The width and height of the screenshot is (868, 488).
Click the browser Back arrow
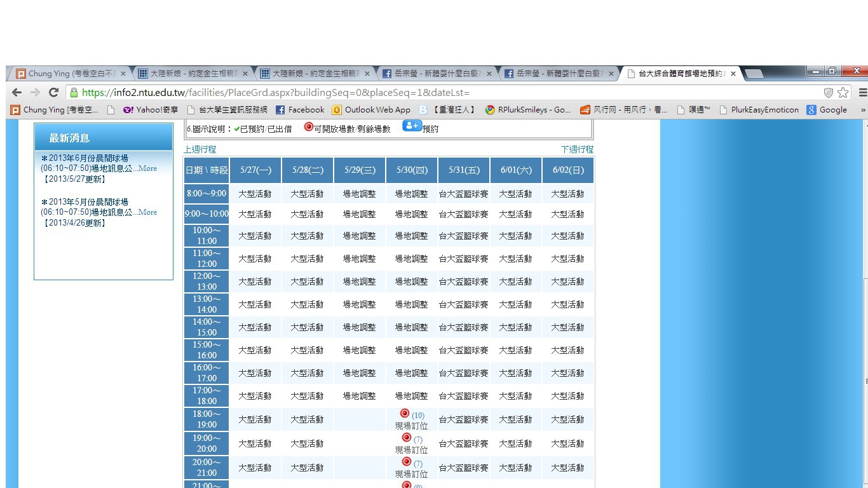17,92
